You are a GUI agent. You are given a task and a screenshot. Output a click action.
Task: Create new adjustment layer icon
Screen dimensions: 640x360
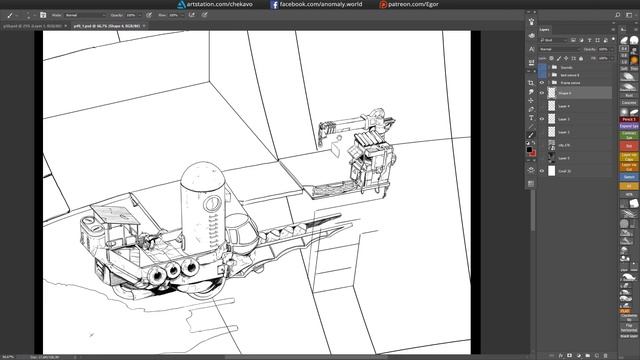578,356
